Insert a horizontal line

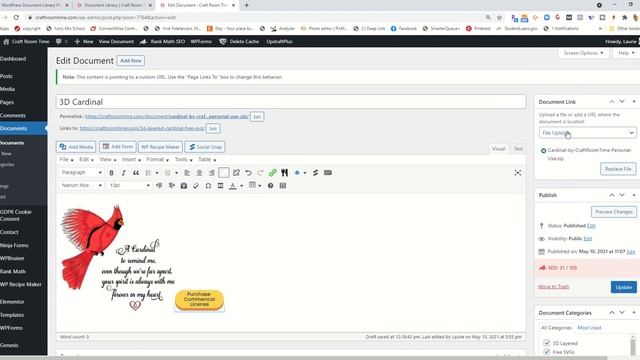[x=220, y=186]
